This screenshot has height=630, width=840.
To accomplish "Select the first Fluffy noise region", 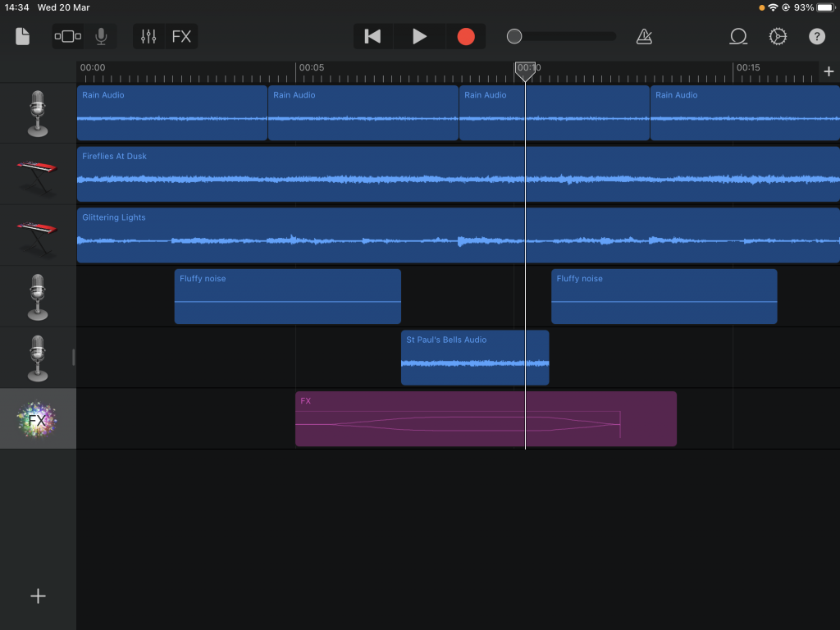I will 288,296.
